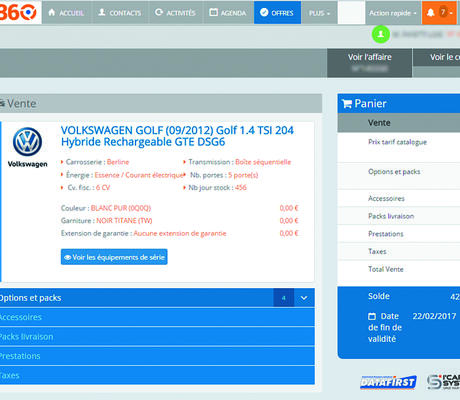Open the Accueil home menu

tap(66, 13)
